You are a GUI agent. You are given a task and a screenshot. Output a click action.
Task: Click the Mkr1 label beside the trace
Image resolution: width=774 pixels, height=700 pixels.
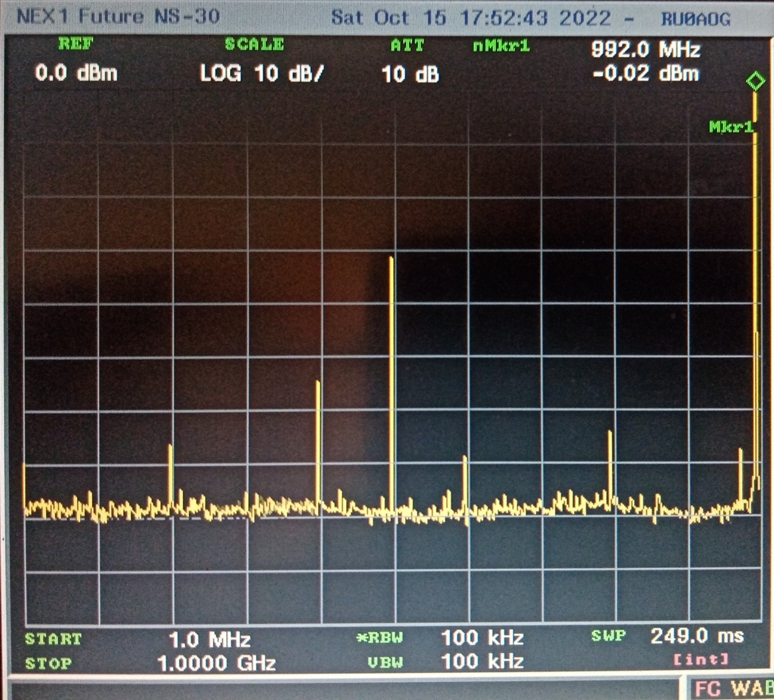click(731, 127)
